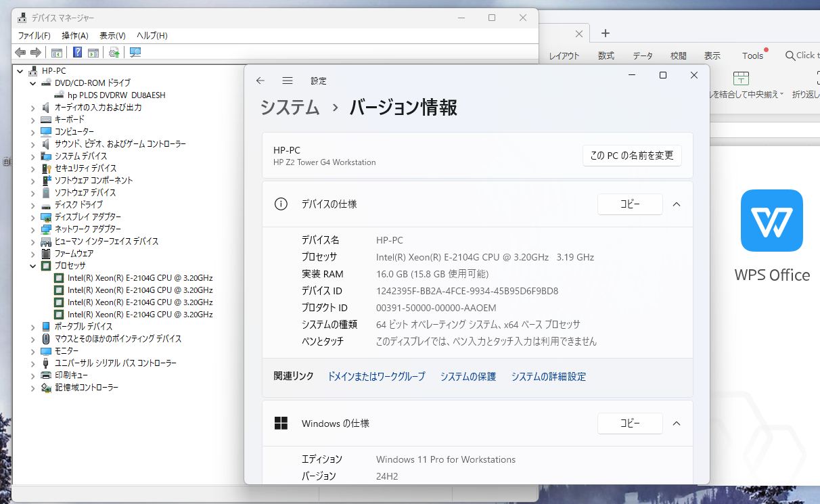The height and width of the screenshot is (504, 820).
Task: Click the システム デバイス folder icon
Action: pos(46,156)
